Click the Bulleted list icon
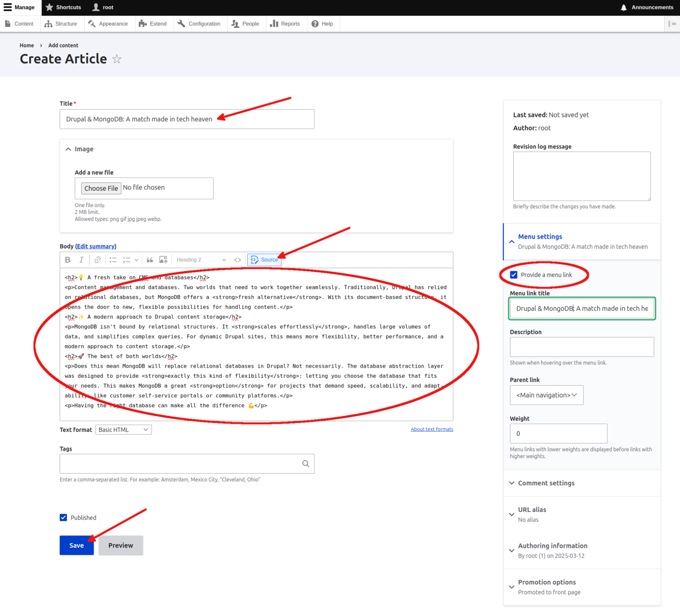The height and width of the screenshot is (616, 680). [113, 260]
